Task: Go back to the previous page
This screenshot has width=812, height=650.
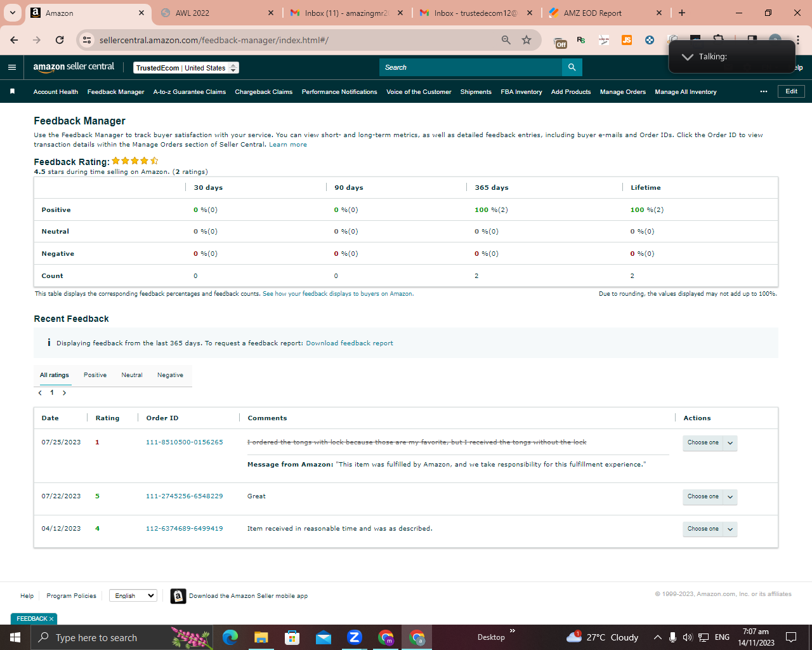Action: click(15, 40)
